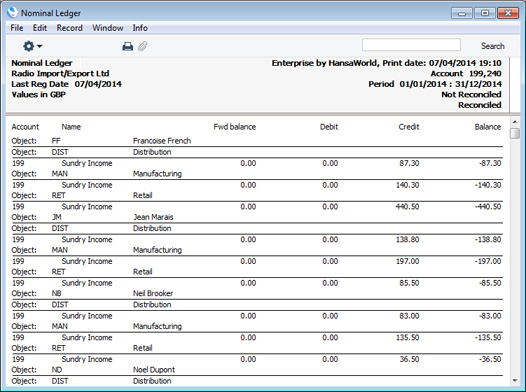The height and width of the screenshot is (392, 526).
Task: Click the Name column header
Action: coord(71,127)
